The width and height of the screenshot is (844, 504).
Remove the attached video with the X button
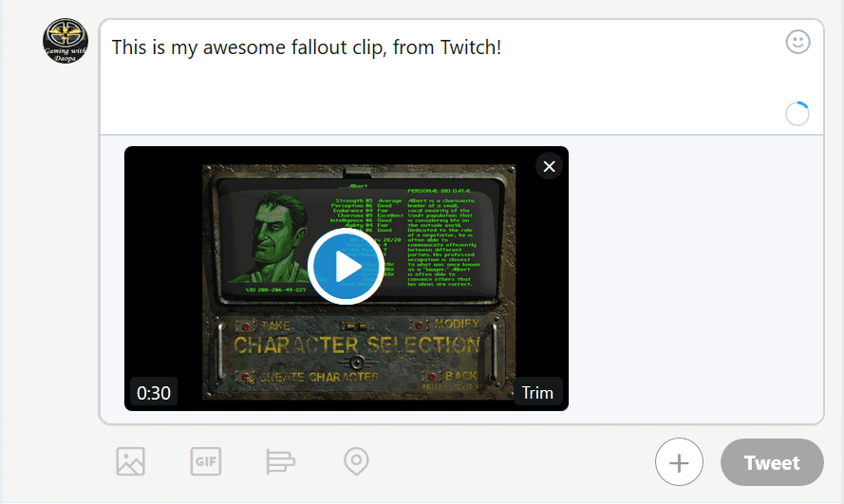click(549, 166)
